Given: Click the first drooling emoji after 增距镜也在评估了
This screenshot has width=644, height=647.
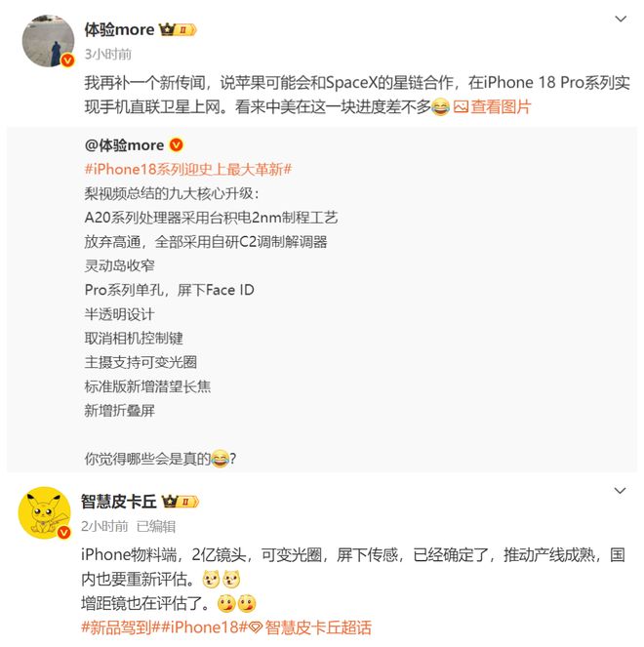Looking at the screenshot, I should click(x=226, y=604).
